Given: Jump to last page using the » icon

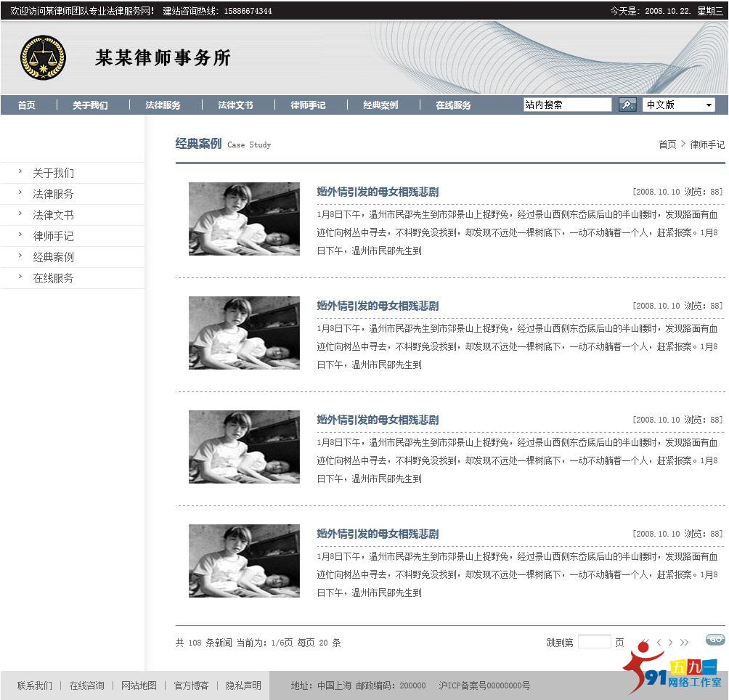Looking at the screenshot, I should (683, 642).
